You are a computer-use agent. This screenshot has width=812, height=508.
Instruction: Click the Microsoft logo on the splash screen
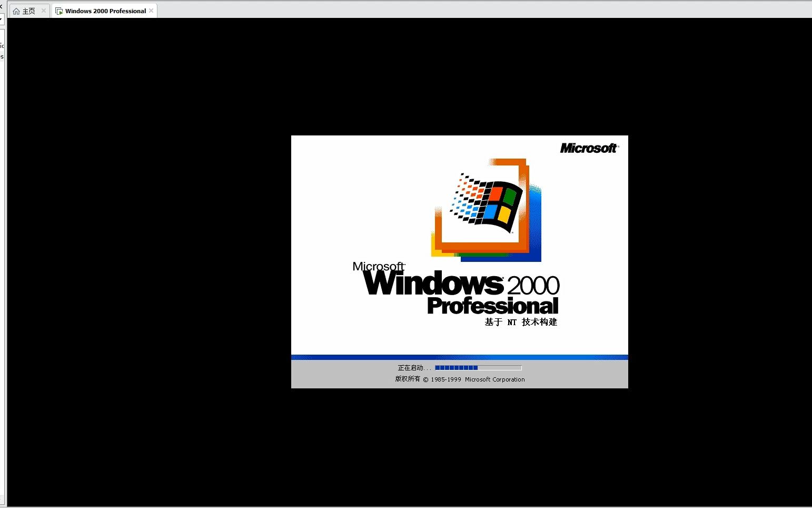point(589,148)
